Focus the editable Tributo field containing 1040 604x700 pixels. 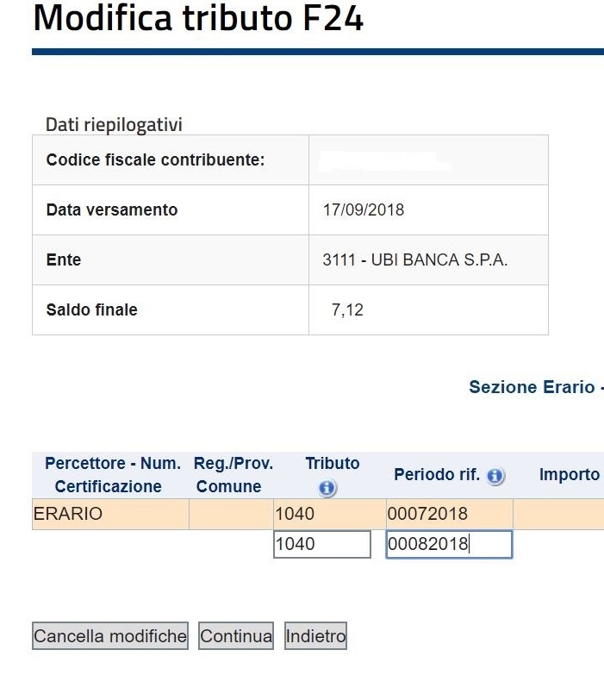[x=322, y=544]
